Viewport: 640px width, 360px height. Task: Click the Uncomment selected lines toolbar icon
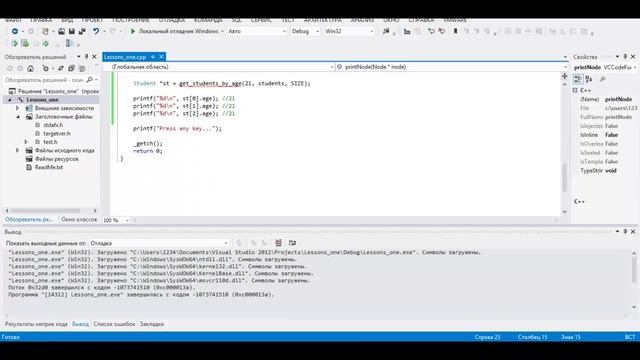(442, 31)
